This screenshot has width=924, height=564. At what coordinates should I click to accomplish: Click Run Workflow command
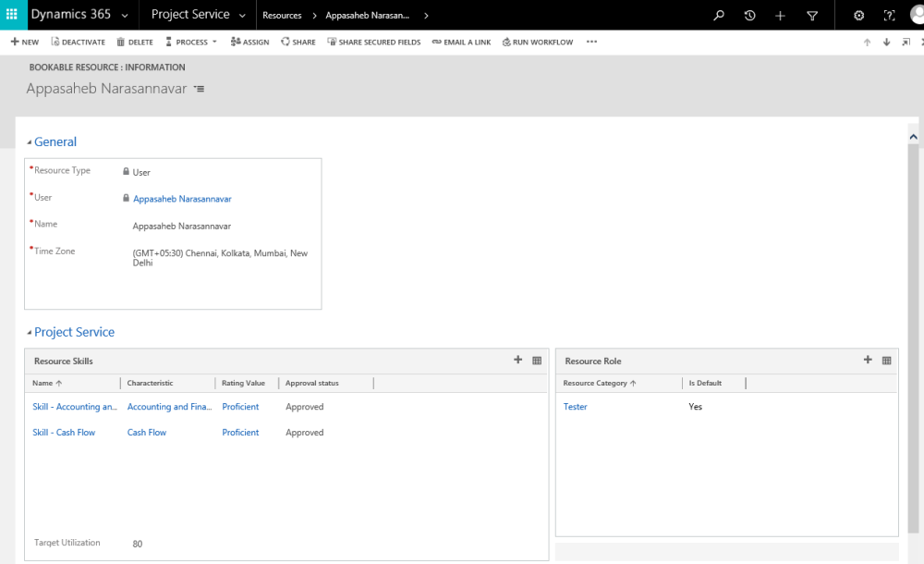pyautogui.click(x=537, y=42)
